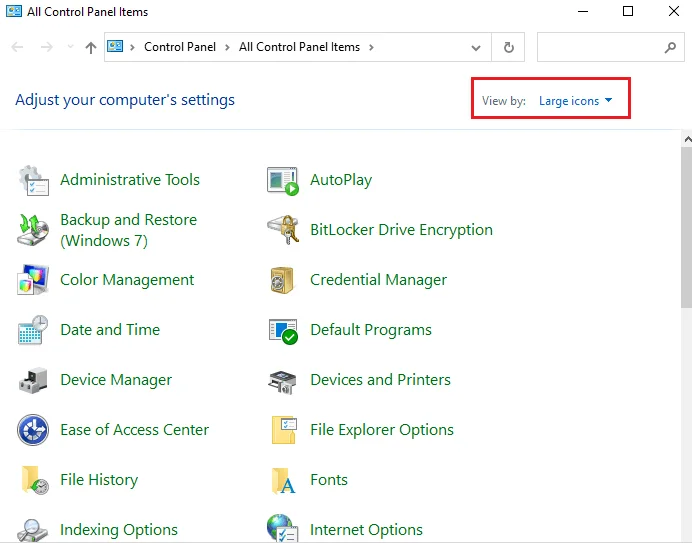The width and height of the screenshot is (692, 543).
Task: Open the Color Management icon
Action: click(33, 280)
